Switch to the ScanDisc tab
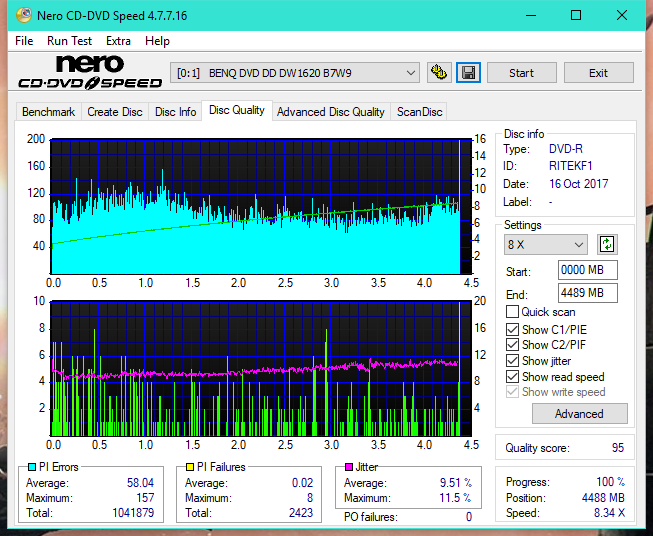Screen dimensions: 653x536 [419, 112]
